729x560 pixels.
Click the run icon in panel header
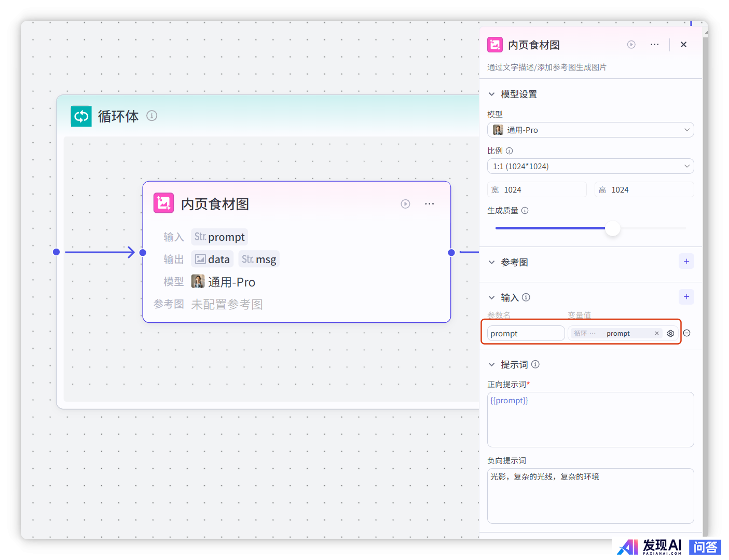pyautogui.click(x=631, y=45)
